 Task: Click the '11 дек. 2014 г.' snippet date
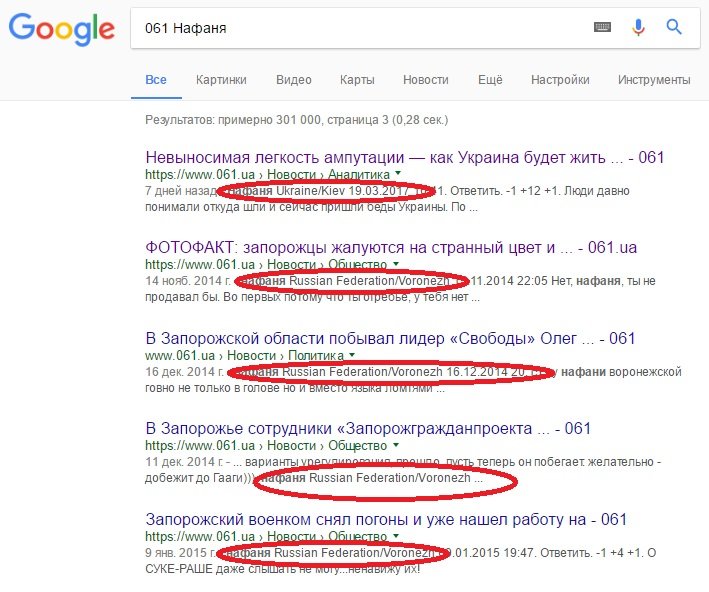pyautogui.click(x=184, y=462)
